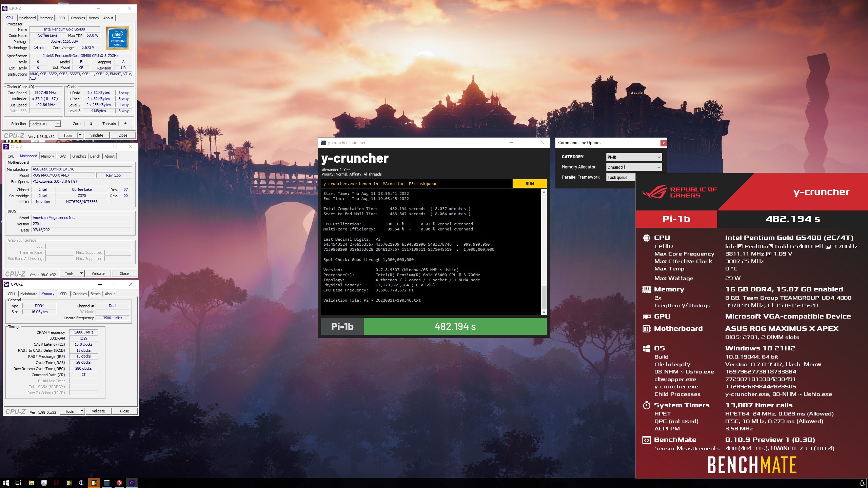The width and height of the screenshot is (868, 488).
Task: Click Validate in CPU-Z CPU window
Action: pos(97,135)
